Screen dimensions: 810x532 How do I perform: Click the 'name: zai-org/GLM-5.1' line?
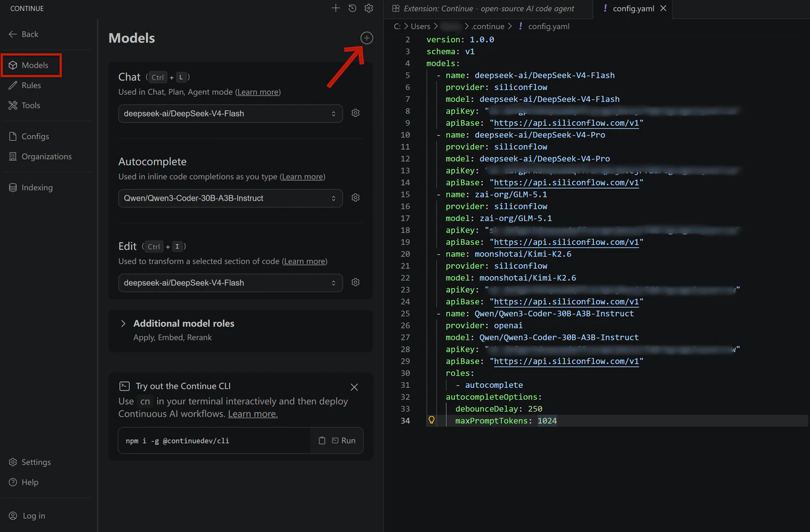tap(496, 194)
